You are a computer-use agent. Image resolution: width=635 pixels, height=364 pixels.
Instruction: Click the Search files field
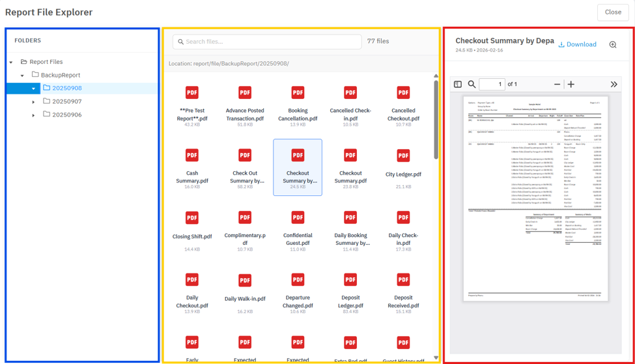(x=267, y=42)
